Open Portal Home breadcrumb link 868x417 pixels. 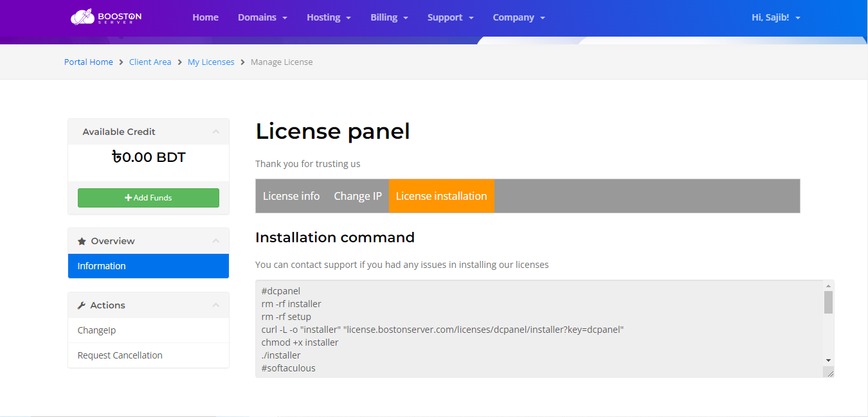[x=89, y=62]
